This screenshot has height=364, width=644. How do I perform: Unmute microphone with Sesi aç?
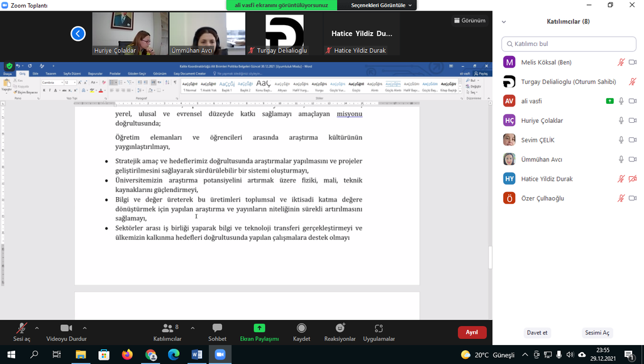coord(21,332)
